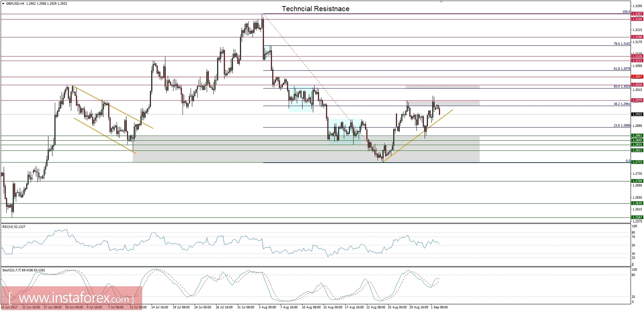Click the 1.2655 price axis value

coord(638,197)
